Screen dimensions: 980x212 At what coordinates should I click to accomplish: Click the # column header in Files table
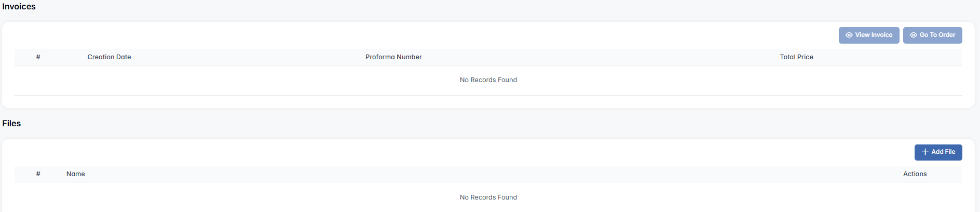[x=38, y=174]
